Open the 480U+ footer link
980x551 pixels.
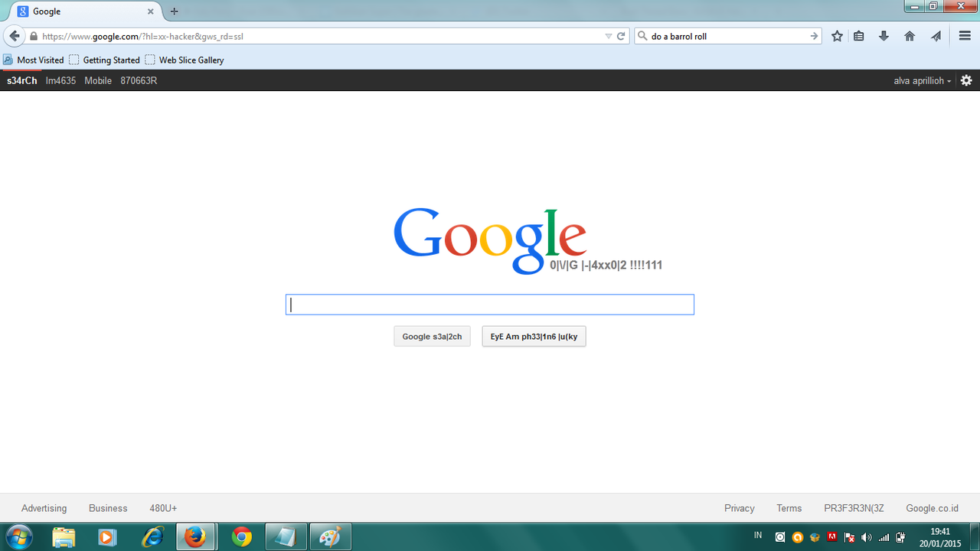163,508
